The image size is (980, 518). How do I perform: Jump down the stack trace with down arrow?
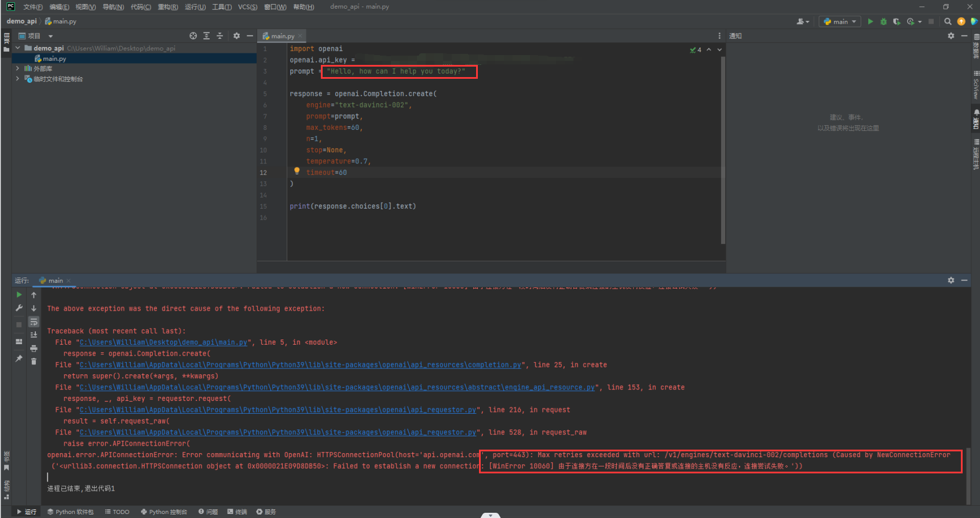[34, 308]
